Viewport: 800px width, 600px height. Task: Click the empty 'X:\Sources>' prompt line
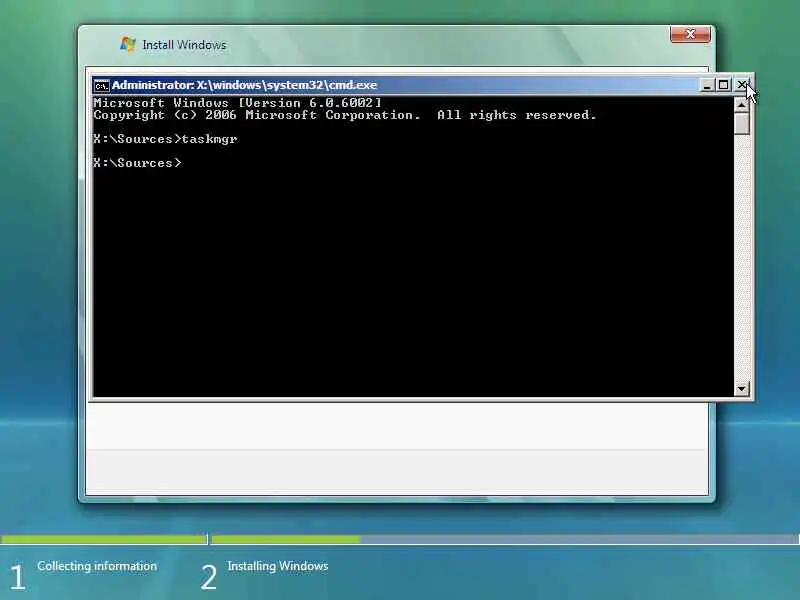pos(137,163)
